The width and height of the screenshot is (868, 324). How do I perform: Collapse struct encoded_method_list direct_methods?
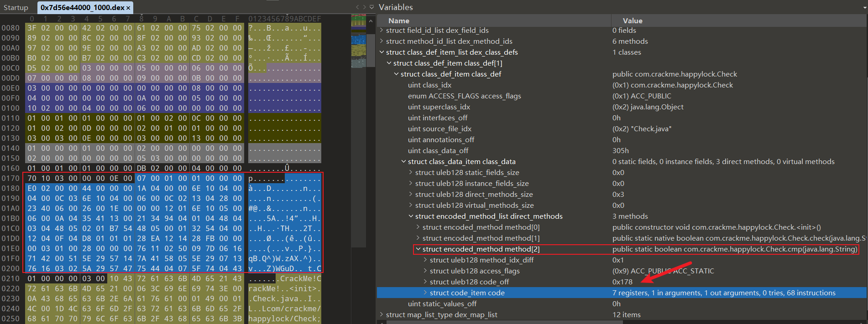click(x=411, y=216)
